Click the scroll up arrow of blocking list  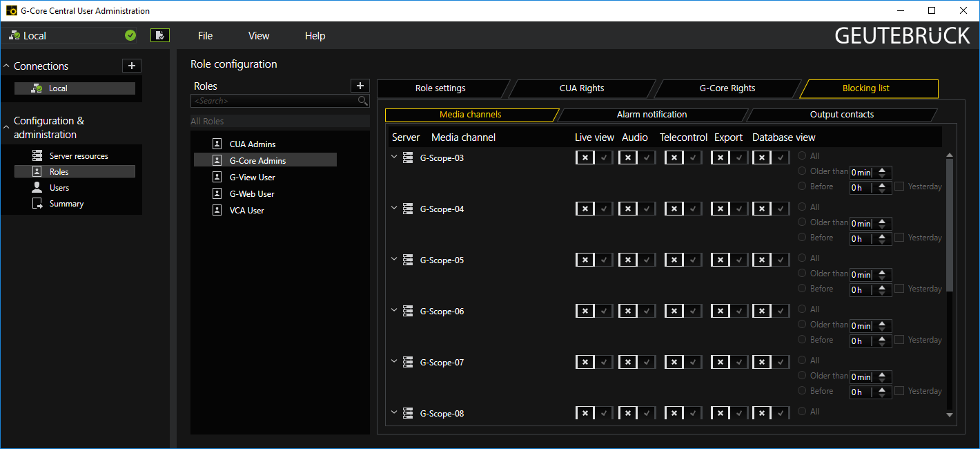950,155
